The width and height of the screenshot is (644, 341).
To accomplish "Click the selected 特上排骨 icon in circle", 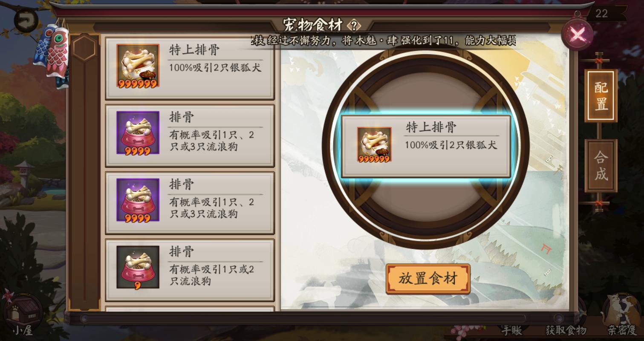I will pos(374,145).
